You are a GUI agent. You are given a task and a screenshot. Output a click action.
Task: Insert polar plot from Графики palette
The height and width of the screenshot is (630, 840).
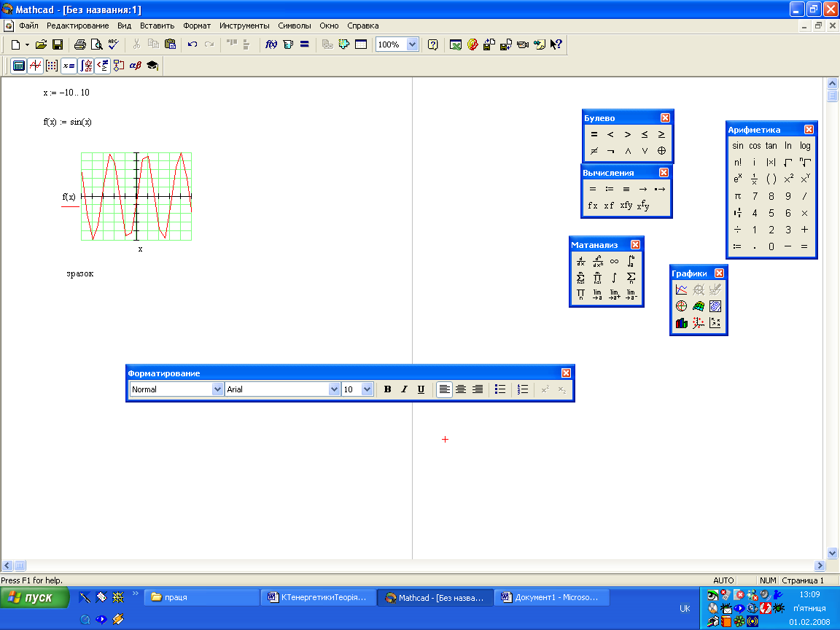[682, 306]
